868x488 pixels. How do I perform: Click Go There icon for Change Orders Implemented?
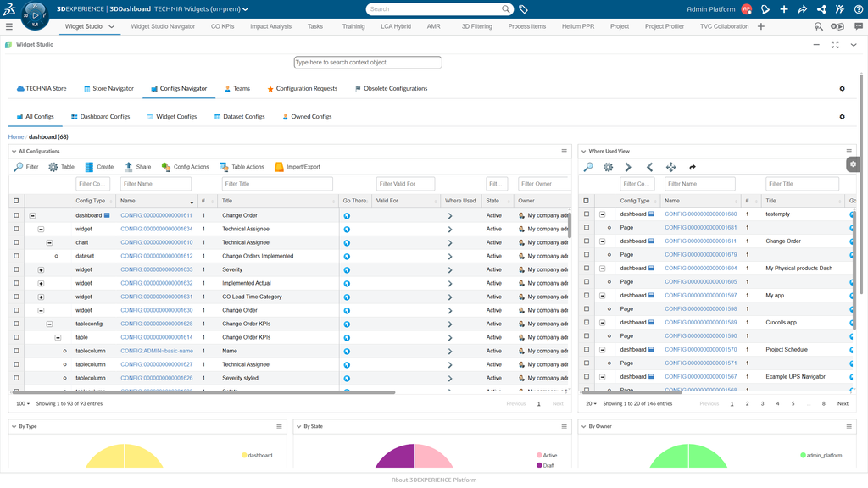click(347, 257)
